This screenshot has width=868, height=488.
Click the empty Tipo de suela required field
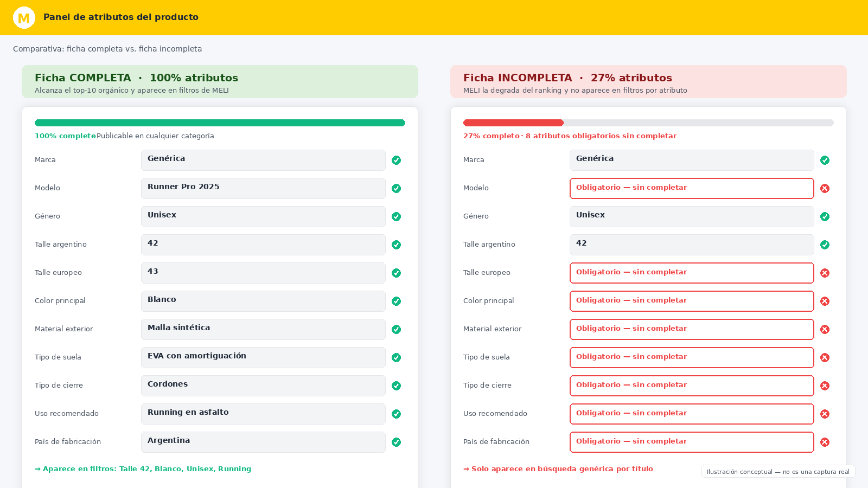pyautogui.click(x=692, y=357)
